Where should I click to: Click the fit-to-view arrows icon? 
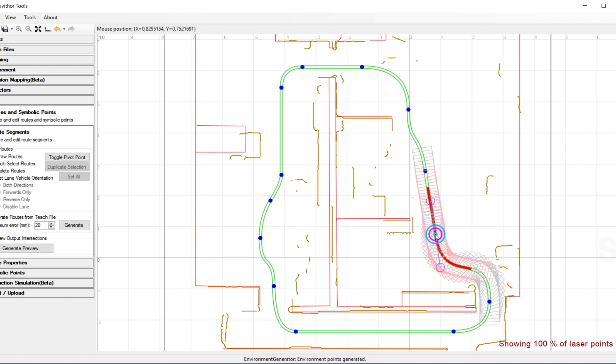click(x=38, y=29)
